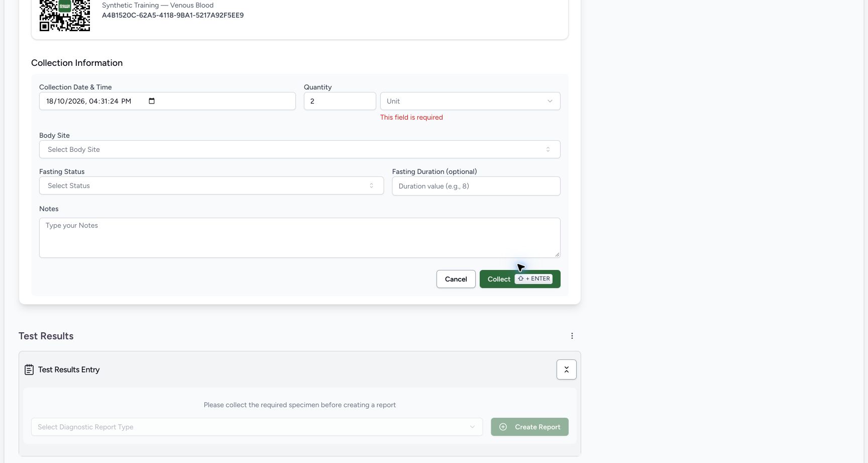Click into the Fasting Duration field
The image size is (868, 463).
[x=476, y=186]
